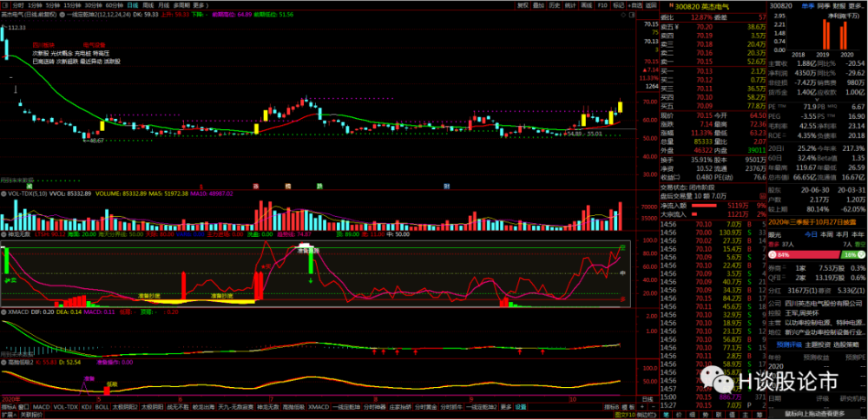This screenshot has width=868, height=420.
Task: Click the 返回 return button
Action: click(651, 5)
